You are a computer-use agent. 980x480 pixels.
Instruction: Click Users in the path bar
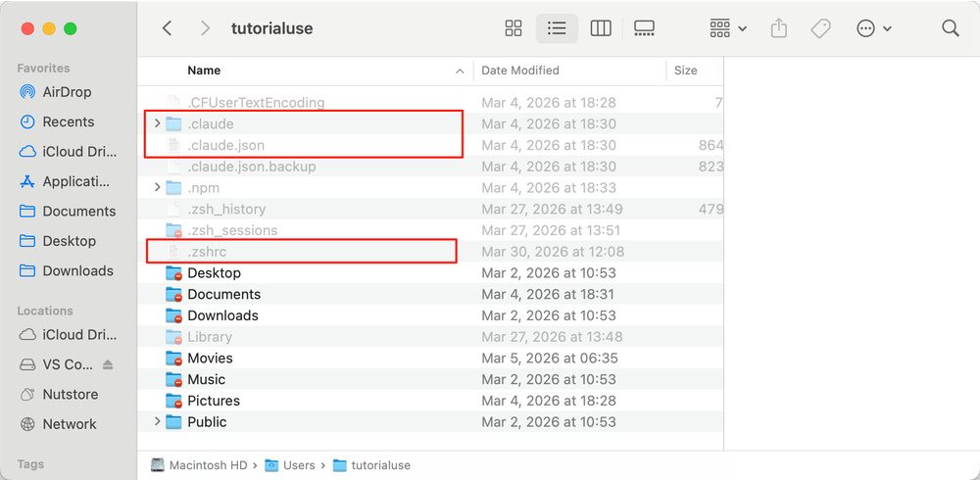tap(299, 465)
